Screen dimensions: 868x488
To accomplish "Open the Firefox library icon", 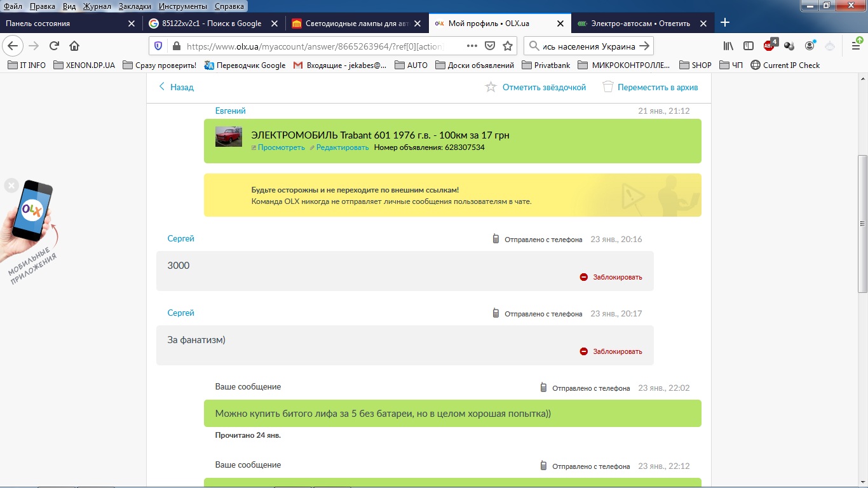I will [x=729, y=46].
